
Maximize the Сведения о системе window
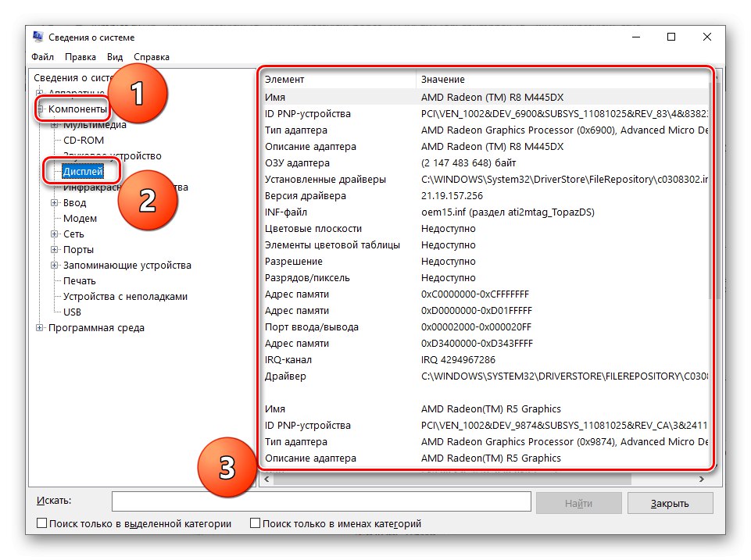[671, 37]
